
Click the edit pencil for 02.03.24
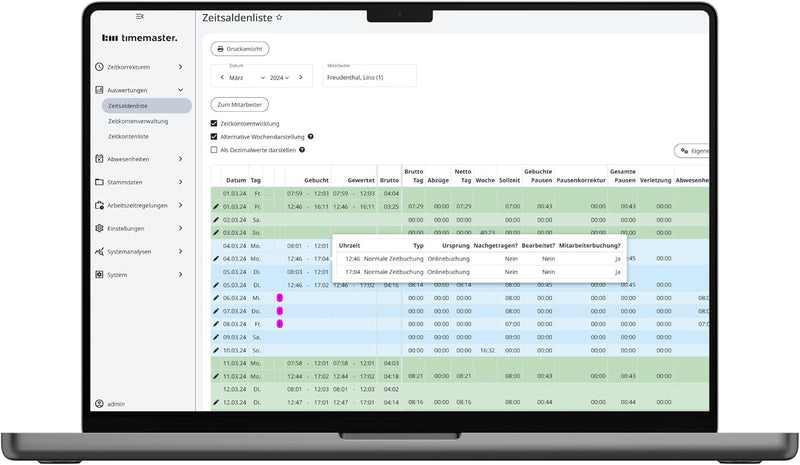[x=215, y=219]
